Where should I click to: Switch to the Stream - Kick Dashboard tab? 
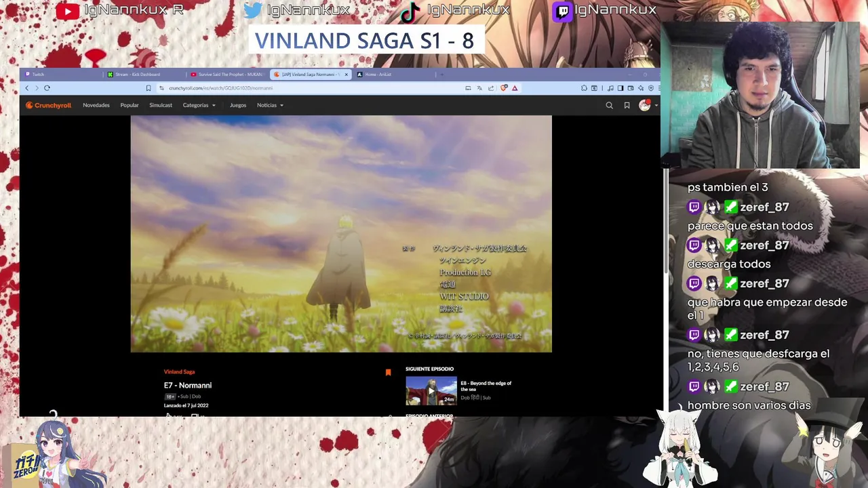tap(144, 75)
